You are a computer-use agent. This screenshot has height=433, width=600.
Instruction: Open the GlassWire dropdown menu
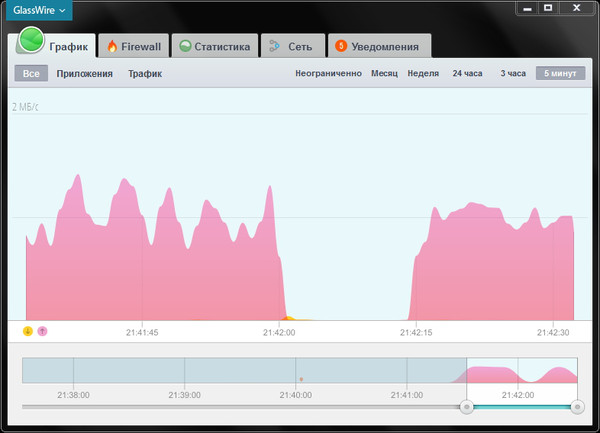coord(41,10)
